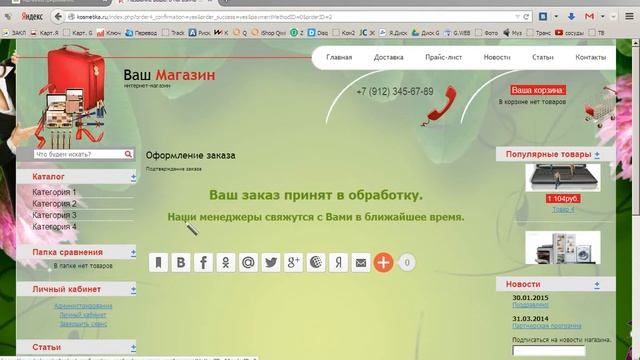Go to Главная in the top menu
Viewport: 640px width, 360px height.
pos(339,58)
